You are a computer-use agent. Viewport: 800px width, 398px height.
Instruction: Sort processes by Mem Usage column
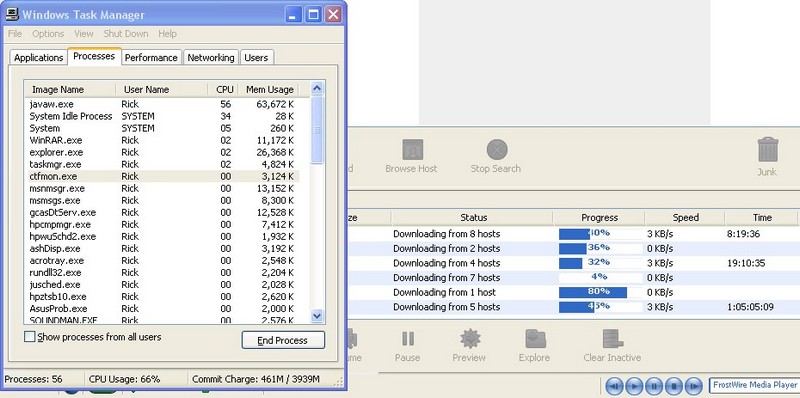coord(269,89)
